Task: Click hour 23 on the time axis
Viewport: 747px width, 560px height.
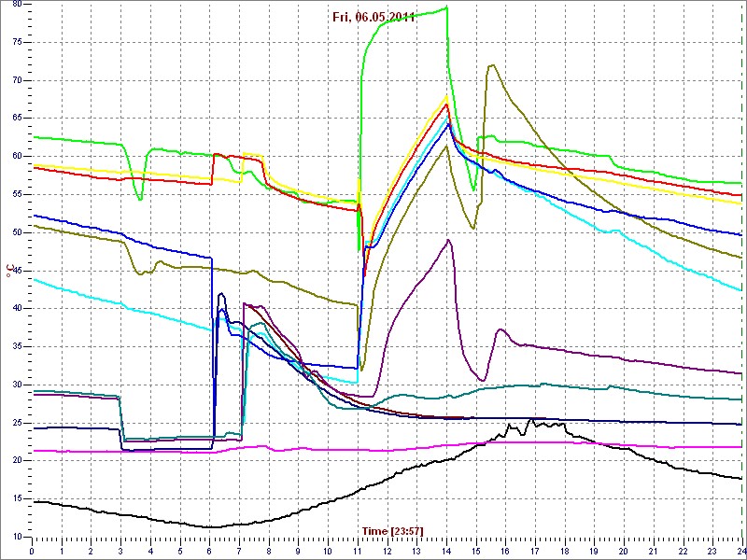Action: click(712, 550)
